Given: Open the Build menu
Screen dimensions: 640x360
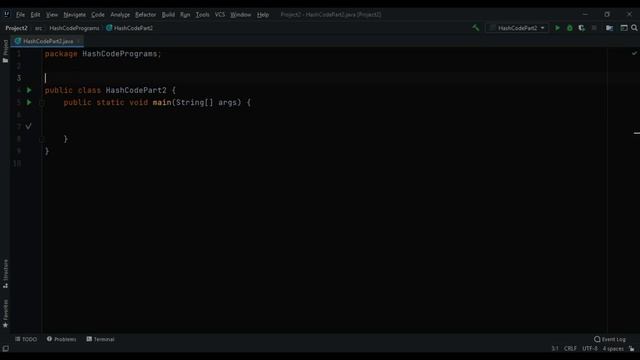Looking at the screenshot, I should click(x=168, y=15).
